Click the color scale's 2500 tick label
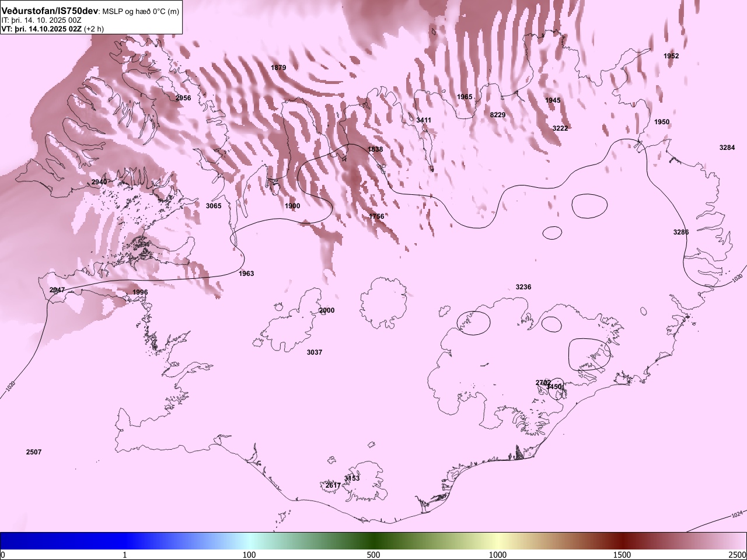Screen dimensions: 747x560 (x=738, y=555)
